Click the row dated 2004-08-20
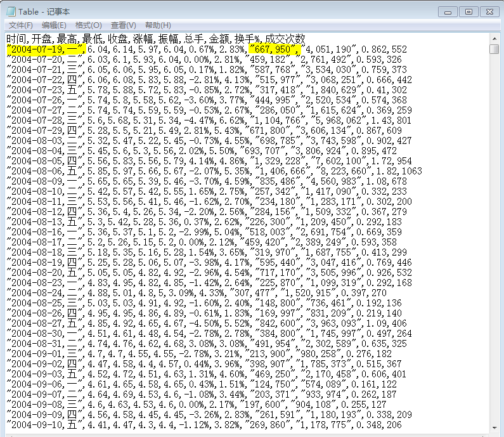 point(209,273)
